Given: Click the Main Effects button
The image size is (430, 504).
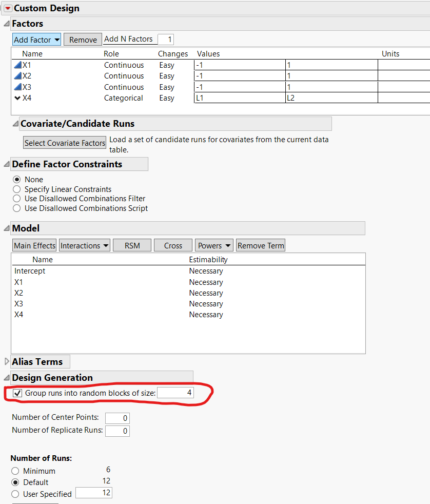Looking at the screenshot, I should [x=34, y=245].
